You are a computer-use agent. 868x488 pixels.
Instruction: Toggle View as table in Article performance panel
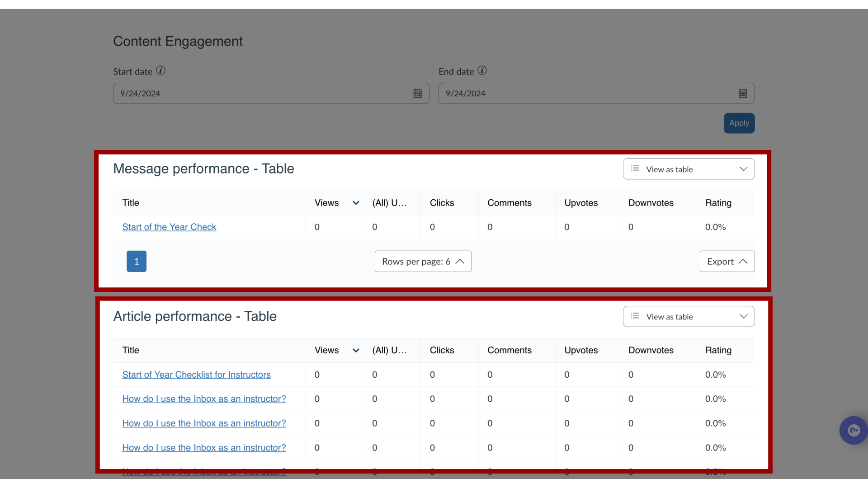point(689,316)
